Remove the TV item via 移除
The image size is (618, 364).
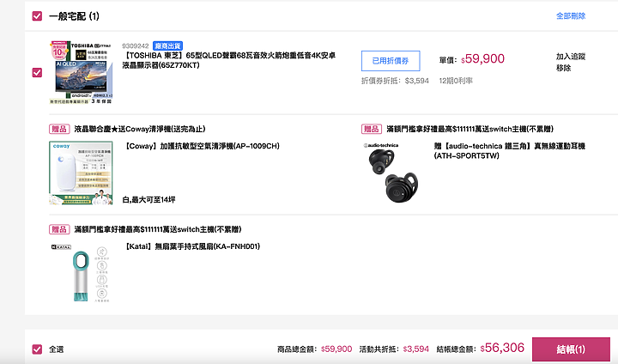(x=564, y=68)
